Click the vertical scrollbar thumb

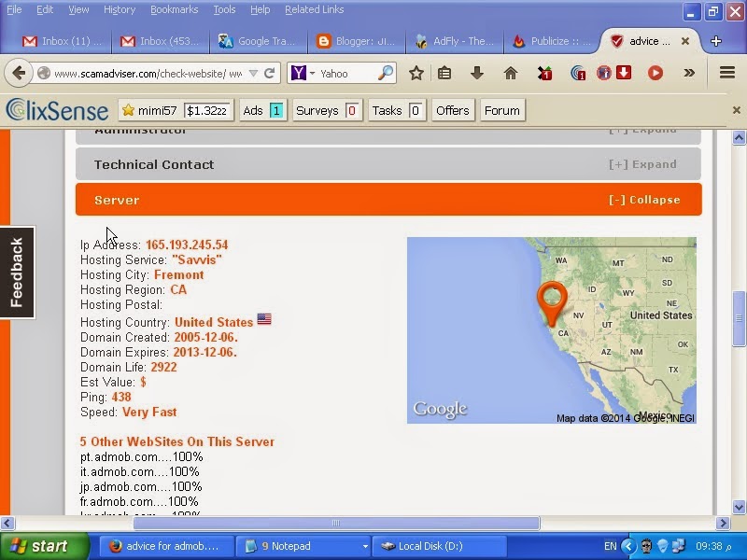pos(739,318)
